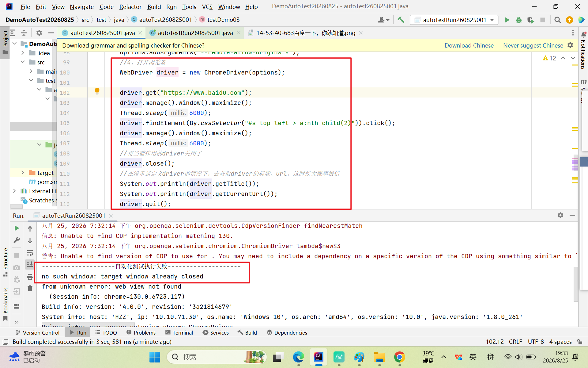
Task: Toggle soft-wrap in Run console
Action: [30, 253]
